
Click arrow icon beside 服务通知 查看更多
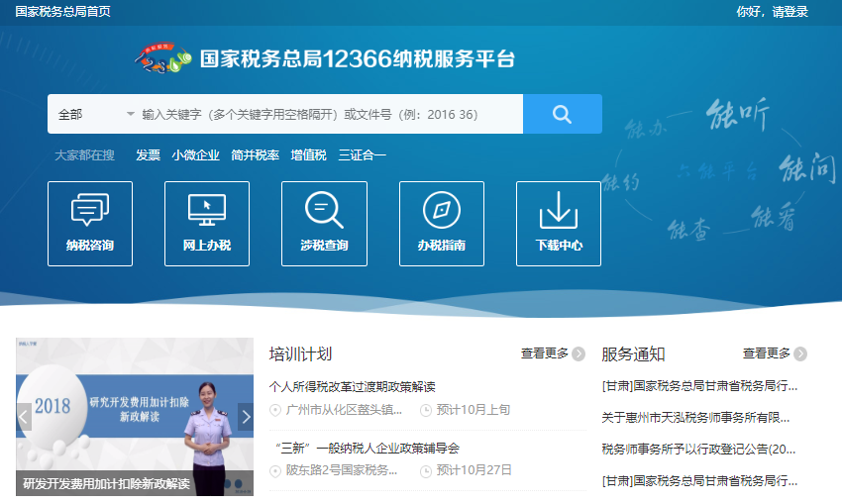(800, 353)
